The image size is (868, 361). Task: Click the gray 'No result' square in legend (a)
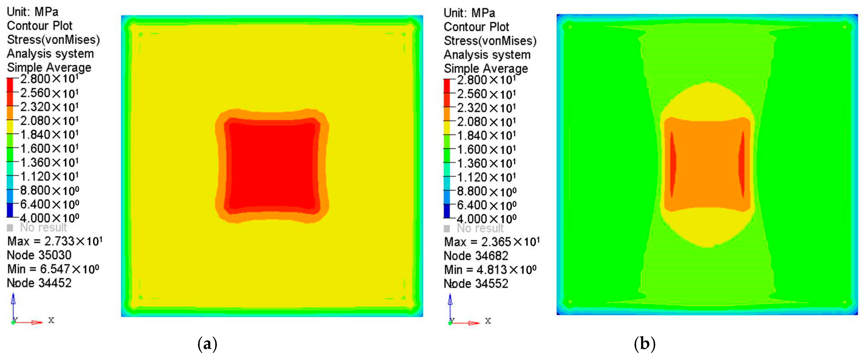point(10,228)
